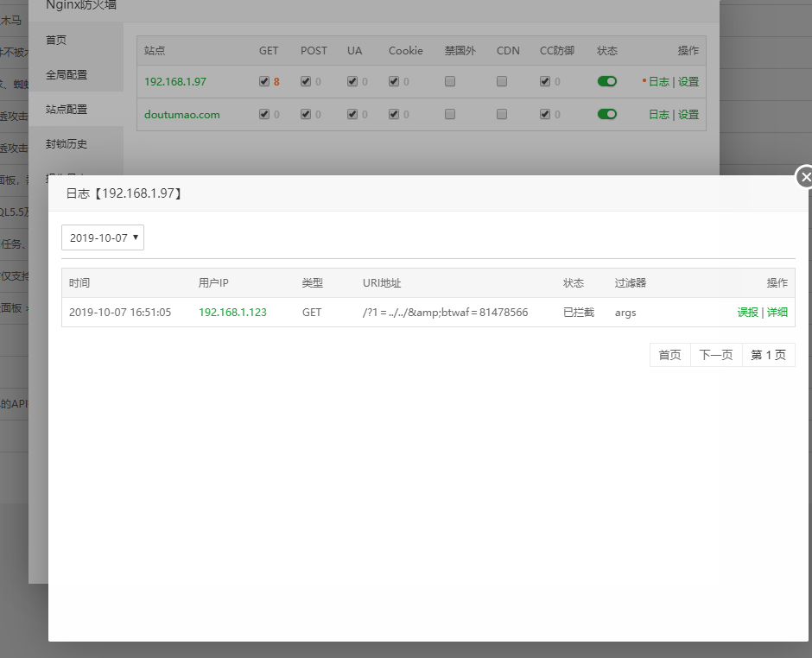
Task: Toggle UA checkbox for 192.168.1.97
Action: pyautogui.click(x=352, y=81)
